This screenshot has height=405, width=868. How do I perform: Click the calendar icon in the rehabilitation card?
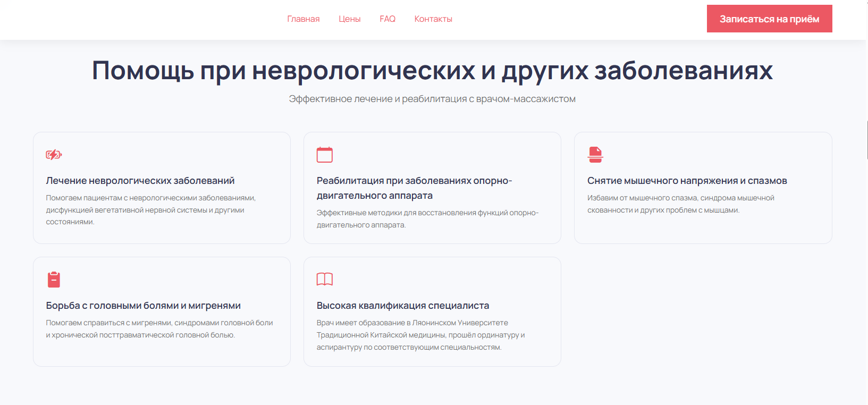point(324,155)
